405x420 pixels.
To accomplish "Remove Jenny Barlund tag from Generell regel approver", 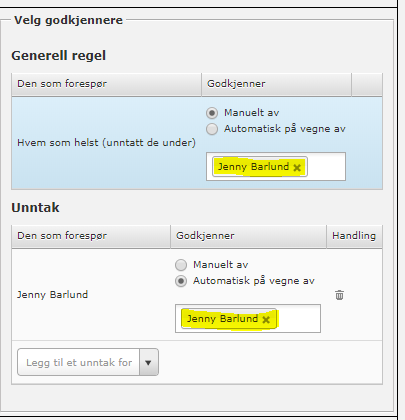I will 297,168.
